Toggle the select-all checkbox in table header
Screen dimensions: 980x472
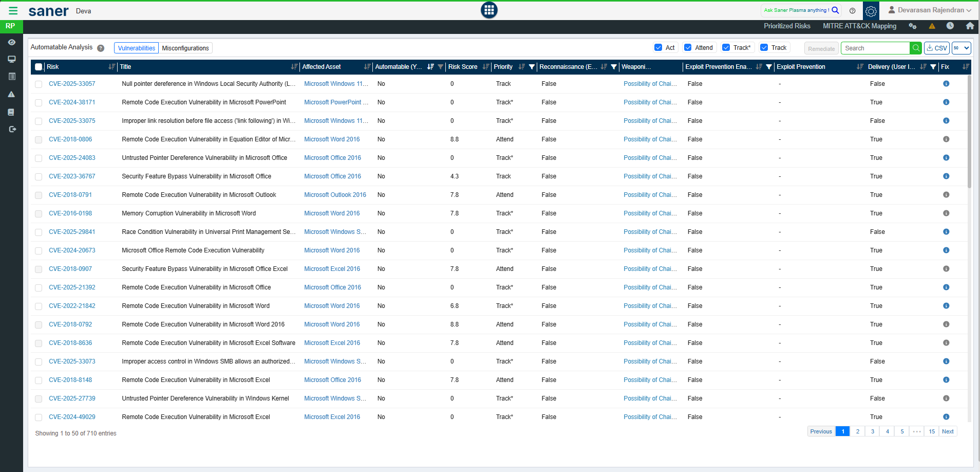tap(39, 67)
